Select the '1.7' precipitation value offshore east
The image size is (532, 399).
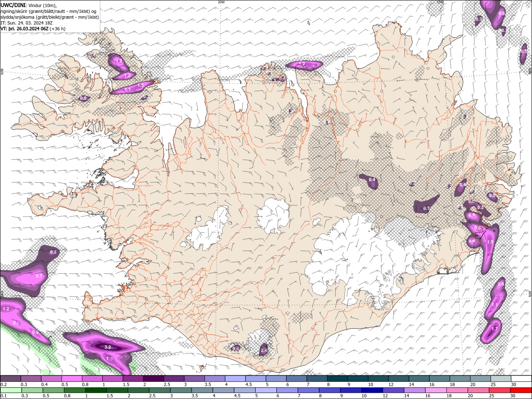click(x=495, y=329)
